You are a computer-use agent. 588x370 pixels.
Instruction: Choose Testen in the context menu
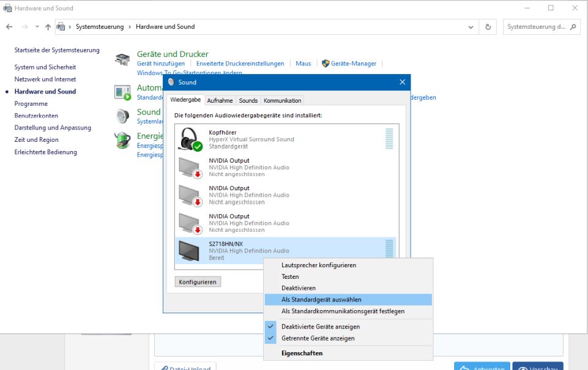tap(348, 276)
